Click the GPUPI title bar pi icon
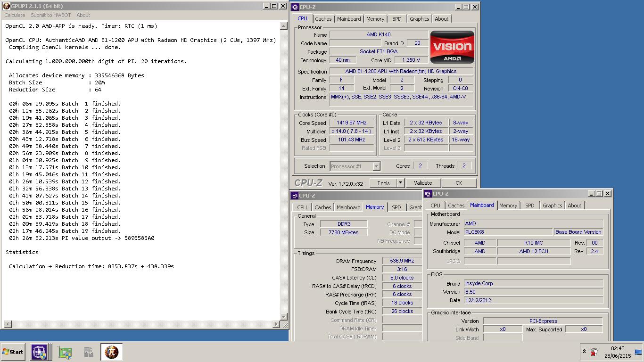 (7, 6)
